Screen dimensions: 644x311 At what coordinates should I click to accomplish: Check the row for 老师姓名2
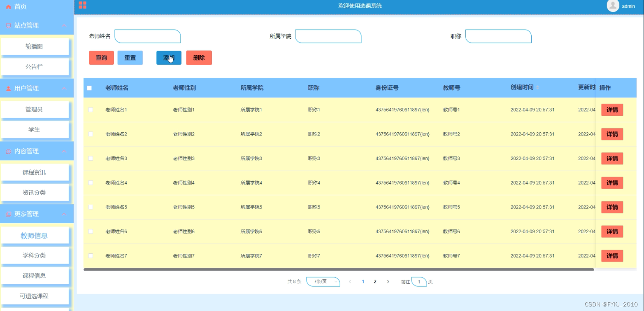pyautogui.click(x=91, y=134)
